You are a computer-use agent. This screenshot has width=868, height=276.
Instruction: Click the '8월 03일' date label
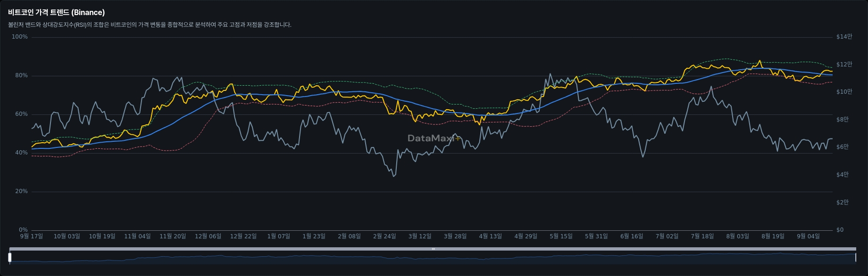pyautogui.click(x=737, y=236)
